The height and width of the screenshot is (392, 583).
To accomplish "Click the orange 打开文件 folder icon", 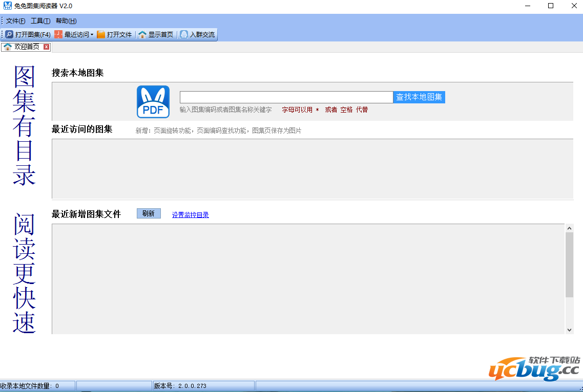I will 101,35.
